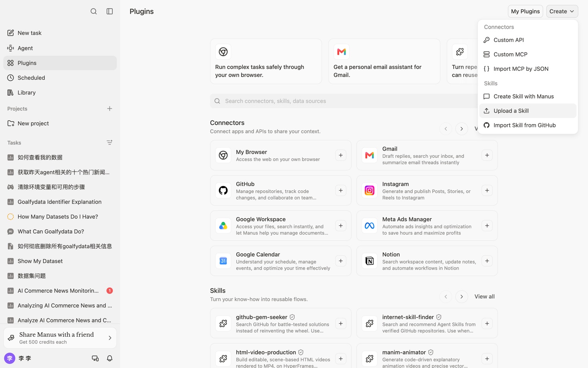
Task: Add a new project with the plus icon
Action: (x=110, y=109)
